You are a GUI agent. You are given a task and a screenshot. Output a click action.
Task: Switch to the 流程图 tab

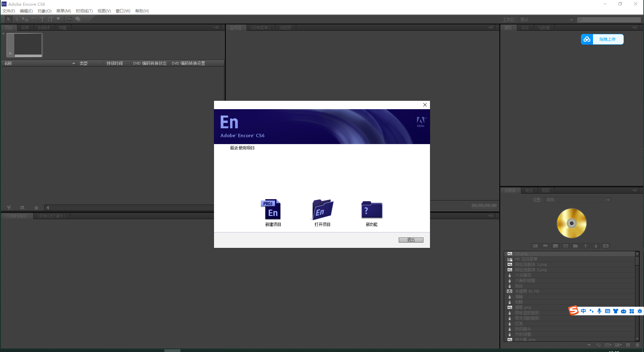coord(285,28)
